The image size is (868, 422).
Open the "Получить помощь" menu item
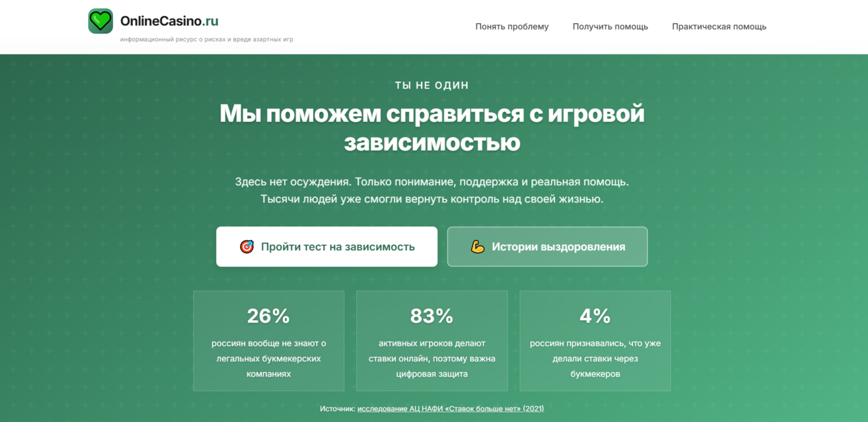tap(610, 27)
